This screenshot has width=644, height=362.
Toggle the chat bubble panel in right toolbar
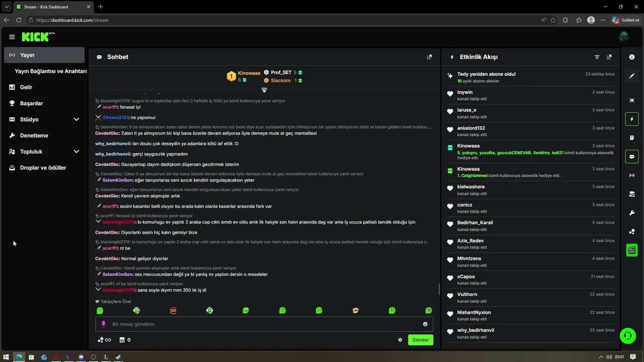[x=632, y=156]
